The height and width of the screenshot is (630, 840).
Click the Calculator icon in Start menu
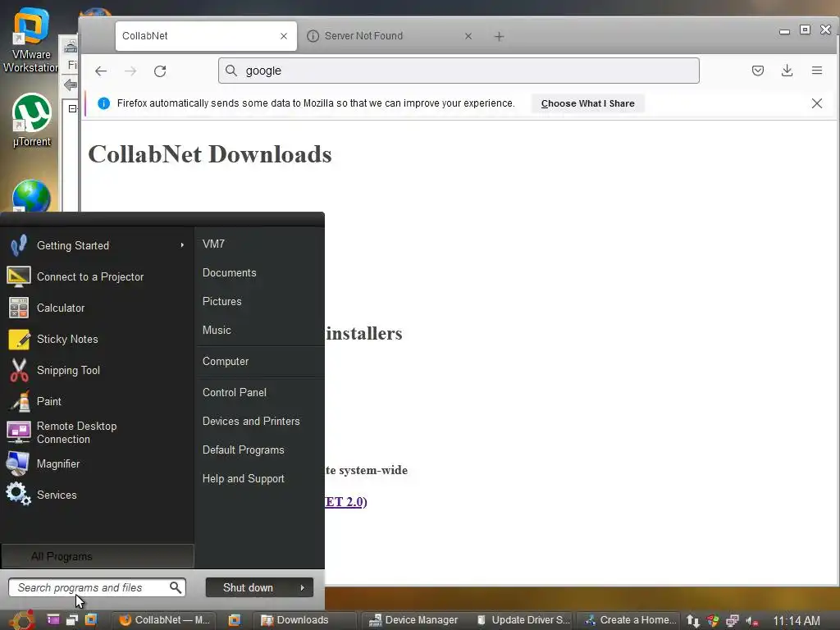[x=19, y=308]
